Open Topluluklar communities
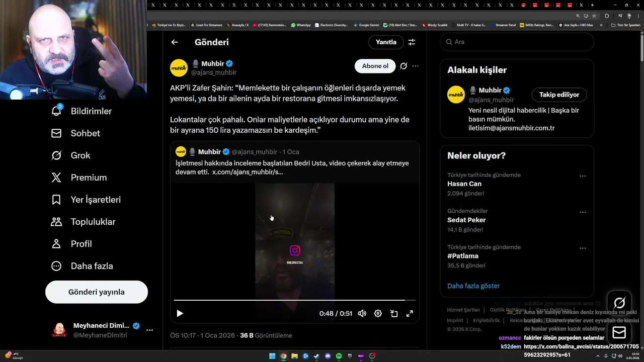The height and width of the screenshot is (362, 644). pyautogui.click(x=83, y=222)
